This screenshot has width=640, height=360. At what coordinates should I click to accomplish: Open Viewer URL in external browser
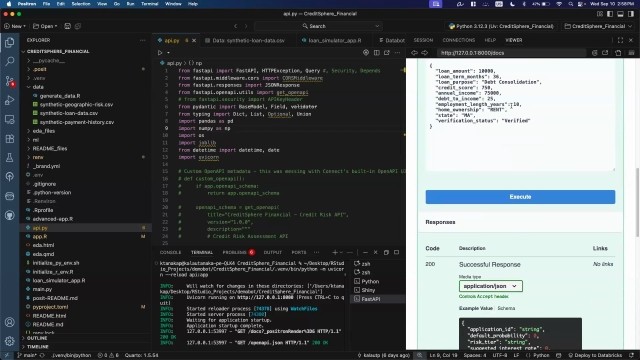(x=605, y=53)
